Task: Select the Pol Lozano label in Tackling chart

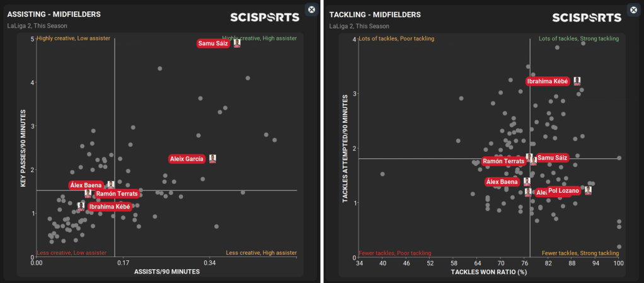Action: (x=563, y=190)
